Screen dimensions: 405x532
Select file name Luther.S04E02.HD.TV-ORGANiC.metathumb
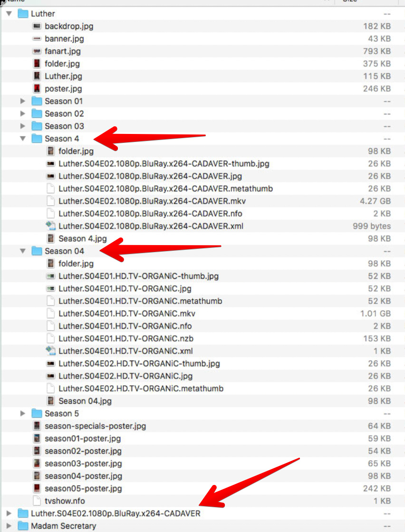pyautogui.click(x=141, y=389)
